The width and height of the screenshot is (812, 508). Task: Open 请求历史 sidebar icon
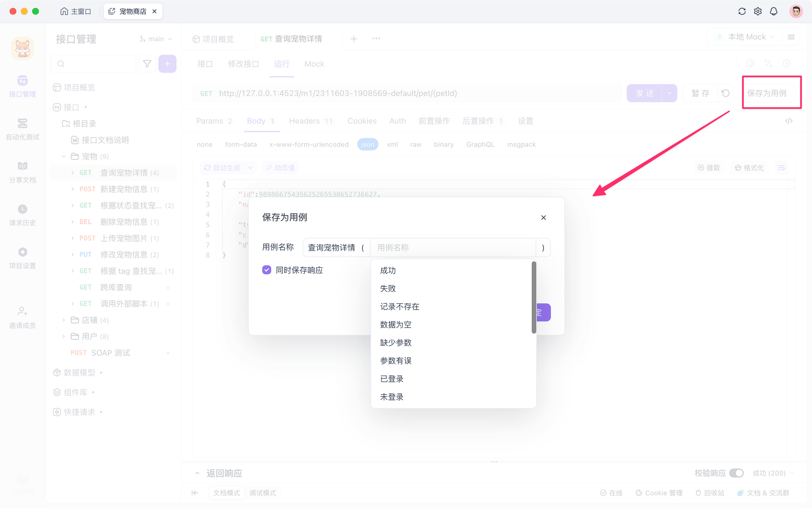click(23, 215)
